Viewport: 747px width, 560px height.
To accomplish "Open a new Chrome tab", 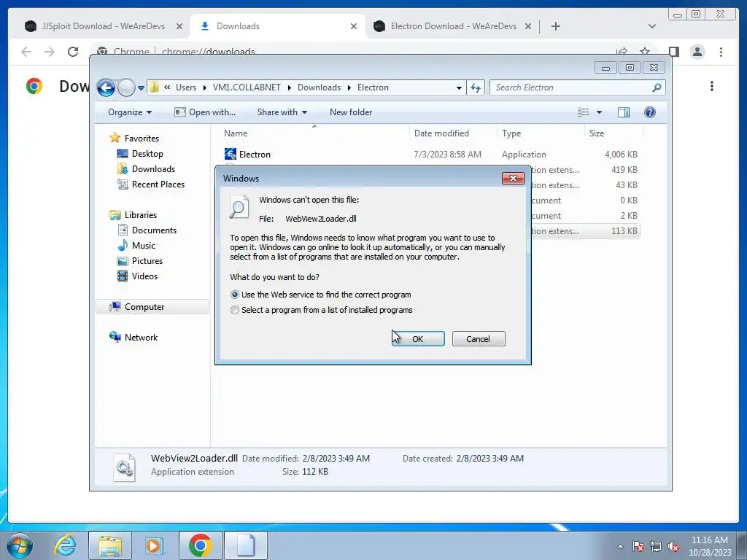I will click(555, 26).
